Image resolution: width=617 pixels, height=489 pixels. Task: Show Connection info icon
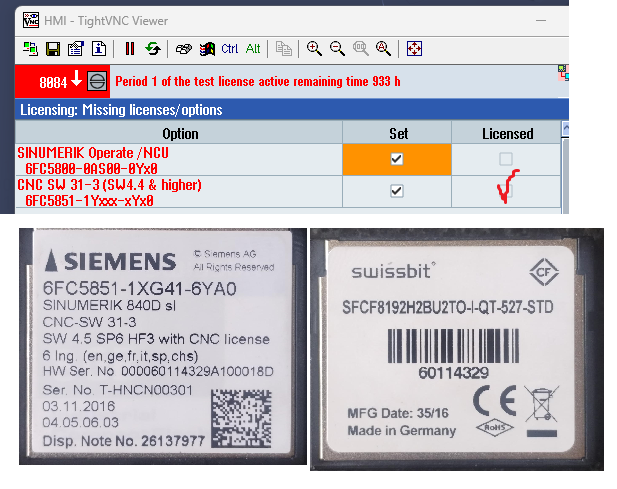coord(99,49)
